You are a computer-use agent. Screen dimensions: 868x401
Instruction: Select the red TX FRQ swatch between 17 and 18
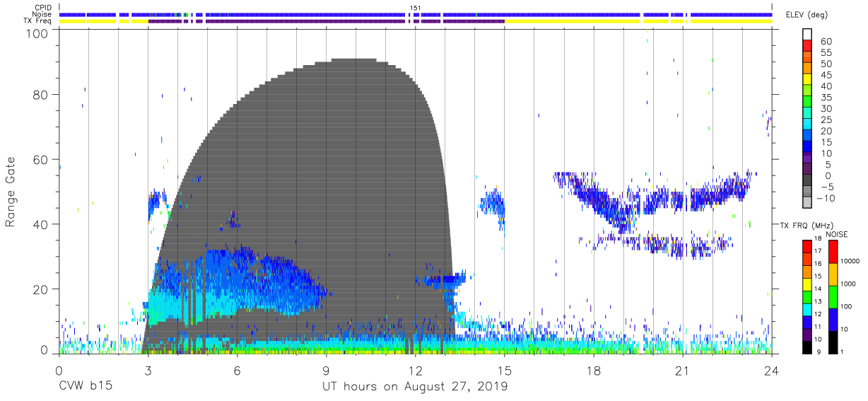[x=807, y=246]
